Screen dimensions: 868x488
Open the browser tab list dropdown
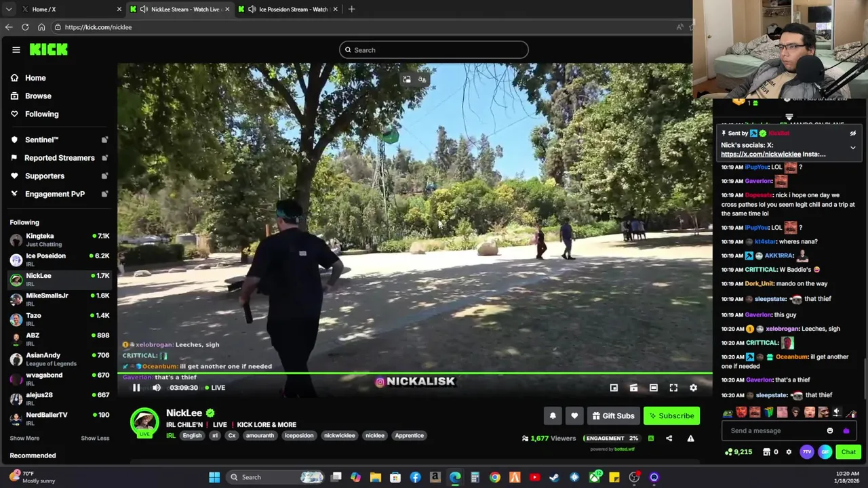tap(8, 9)
